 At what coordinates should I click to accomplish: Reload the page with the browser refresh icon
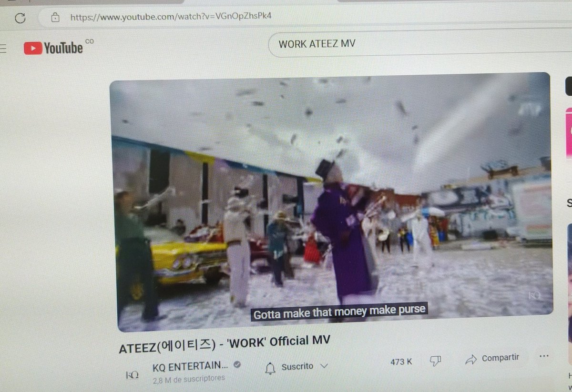20,18
